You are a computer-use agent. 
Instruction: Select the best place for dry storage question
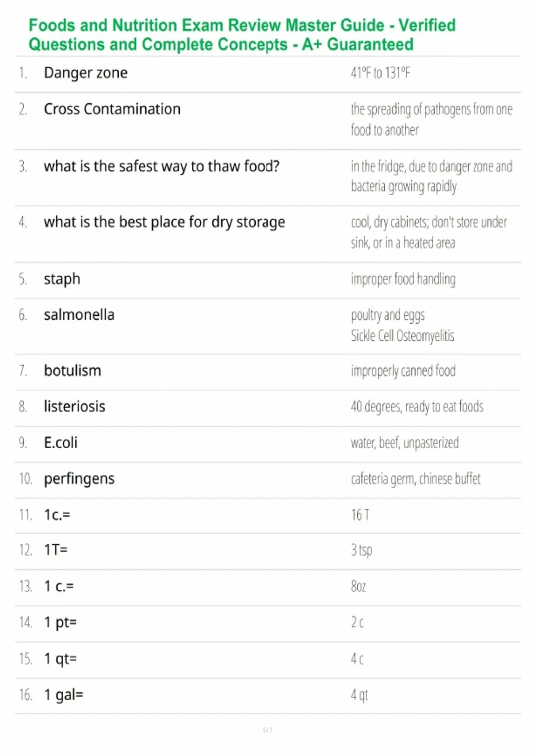(x=164, y=222)
